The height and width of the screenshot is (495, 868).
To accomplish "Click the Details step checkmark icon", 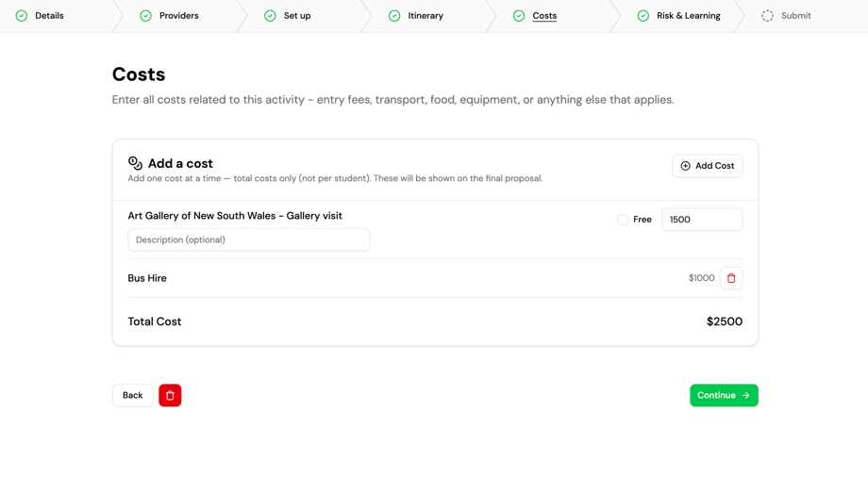I will 22,16.
